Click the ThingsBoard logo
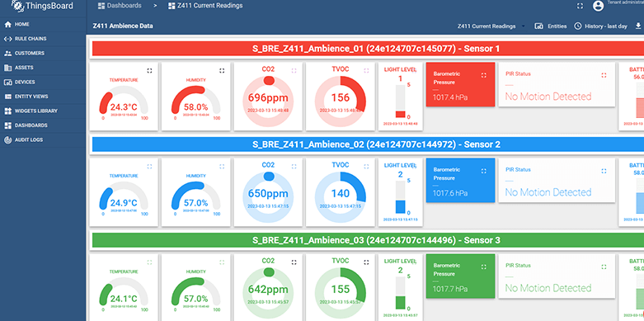 [42, 6]
